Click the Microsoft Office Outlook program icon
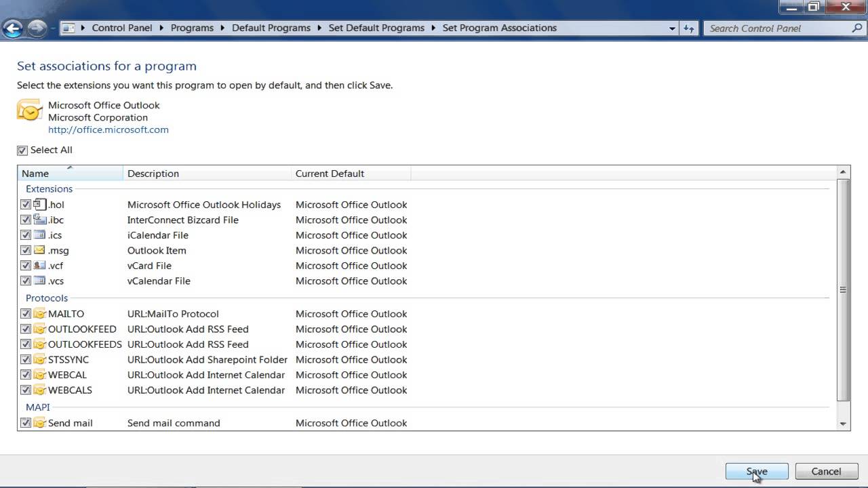Image resolution: width=868 pixels, height=488 pixels. [29, 110]
